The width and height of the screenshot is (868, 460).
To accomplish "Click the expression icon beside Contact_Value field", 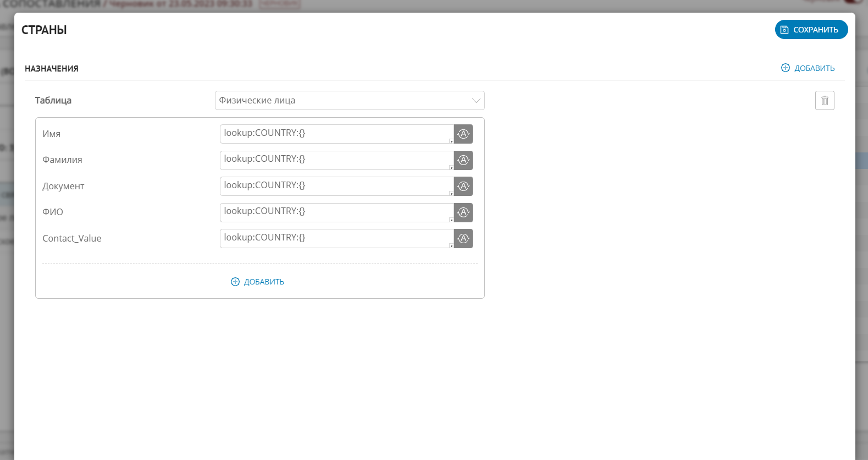I will pos(463,238).
